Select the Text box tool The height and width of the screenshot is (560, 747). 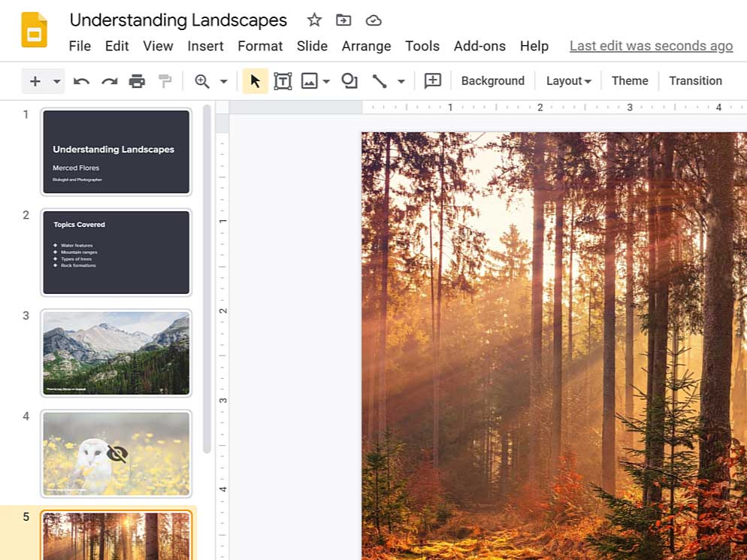click(x=283, y=80)
